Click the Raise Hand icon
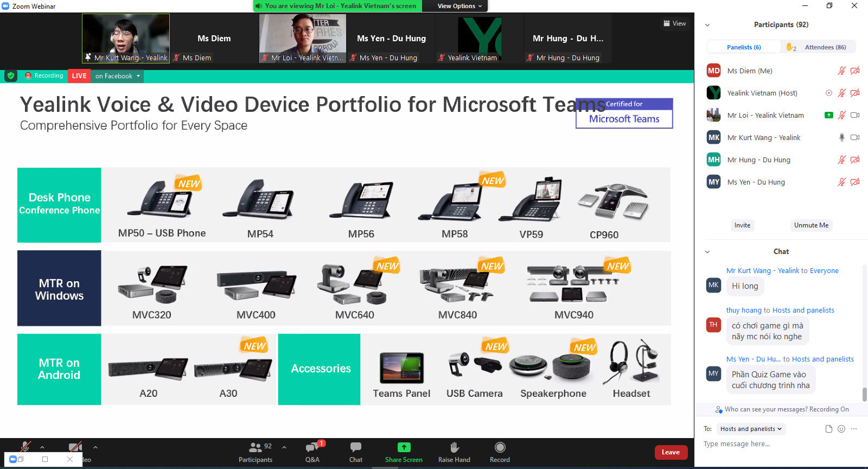This screenshot has height=469, width=868. [x=455, y=447]
